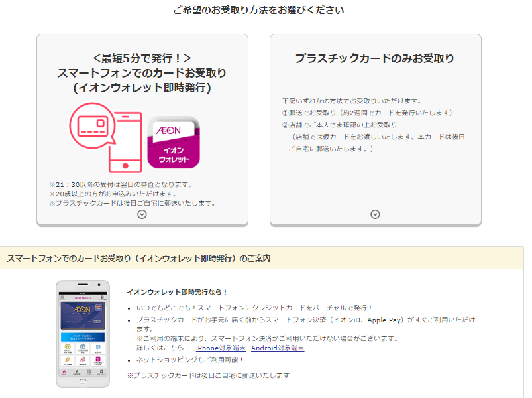Viewport: 532px width, 398px height.
Task: Open the Android対象端末 link
Action: [x=278, y=348]
